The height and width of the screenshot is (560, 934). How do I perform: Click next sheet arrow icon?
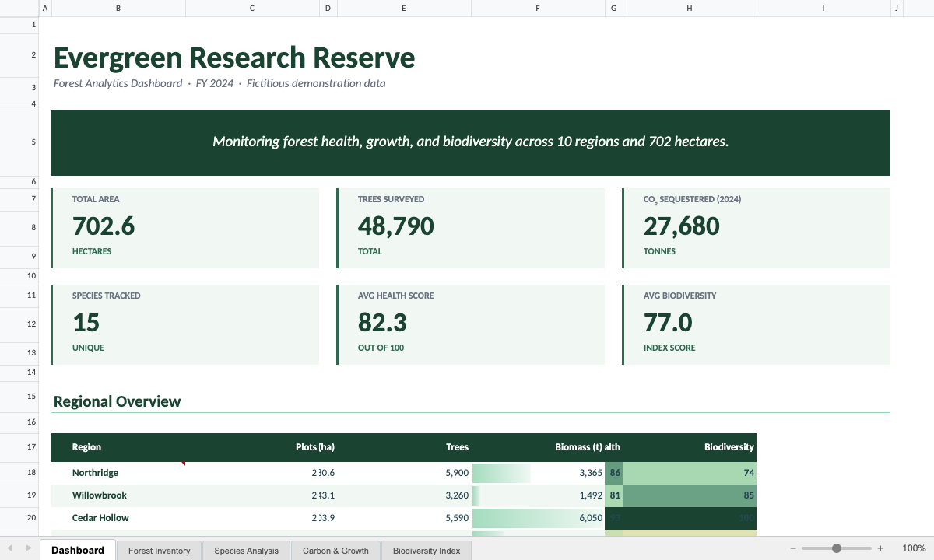coord(30,548)
